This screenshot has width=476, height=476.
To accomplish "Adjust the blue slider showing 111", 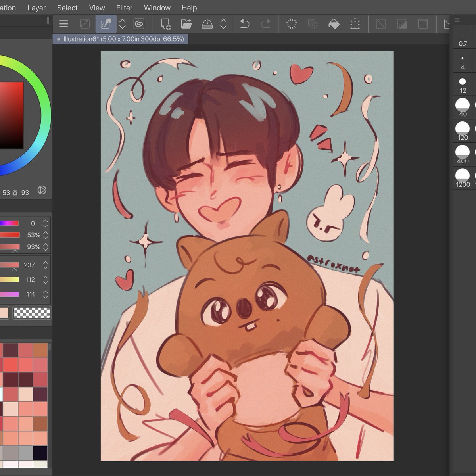I will pos(9,294).
